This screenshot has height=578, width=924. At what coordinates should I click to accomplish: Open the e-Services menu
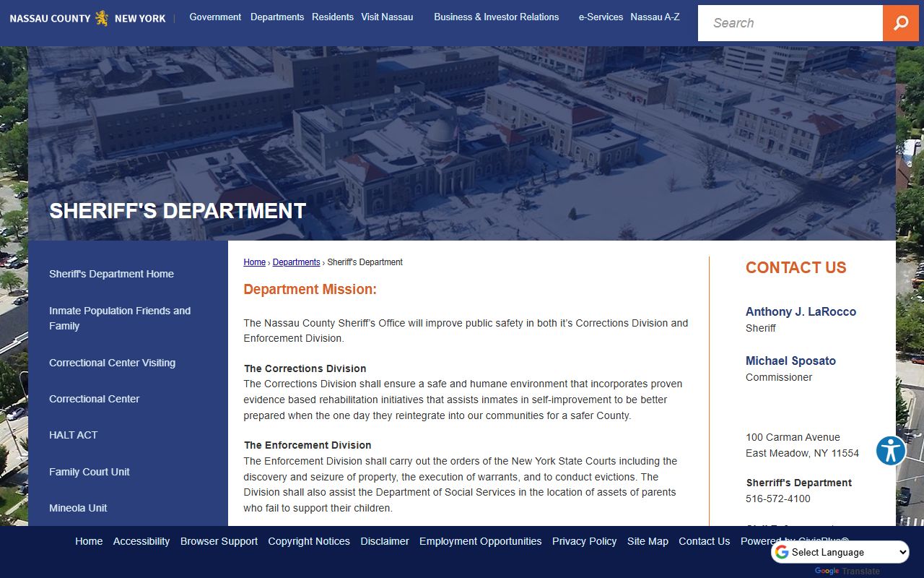(601, 17)
